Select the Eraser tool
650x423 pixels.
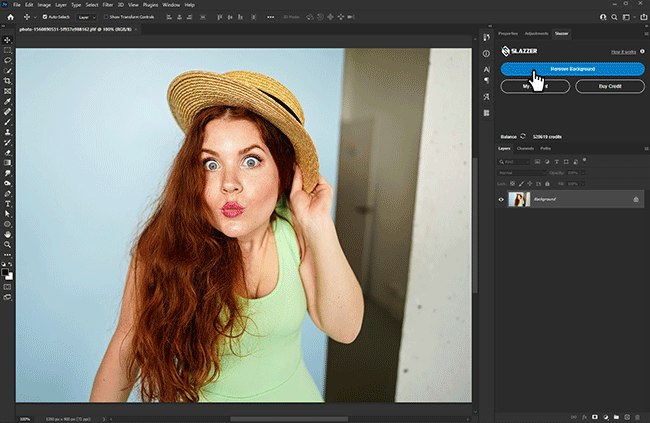pyautogui.click(x=7, y=153)
